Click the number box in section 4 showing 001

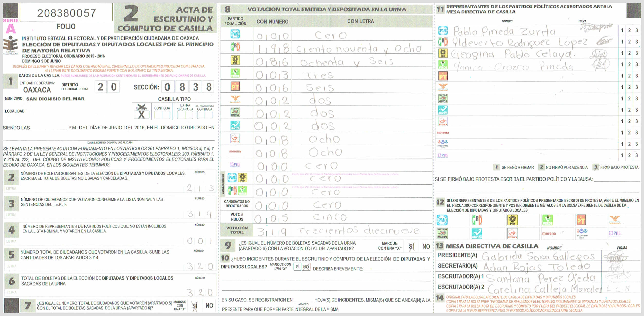pos(200,241)
